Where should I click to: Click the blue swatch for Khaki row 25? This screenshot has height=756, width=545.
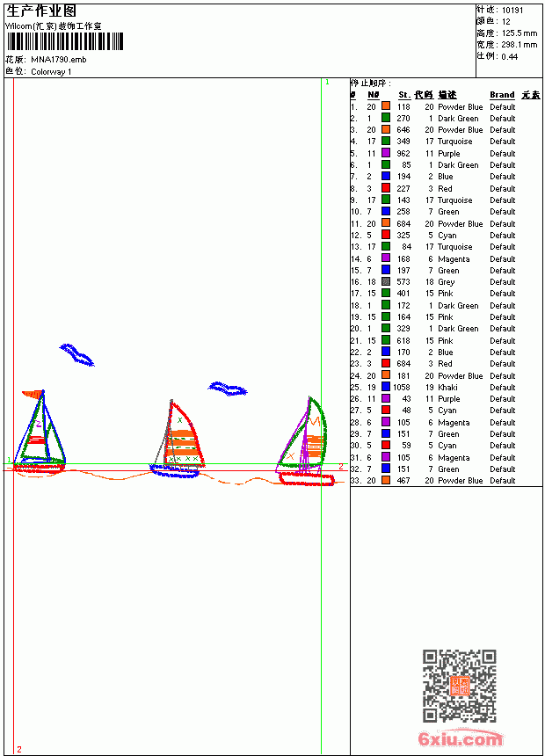click(x=386, y=387)
